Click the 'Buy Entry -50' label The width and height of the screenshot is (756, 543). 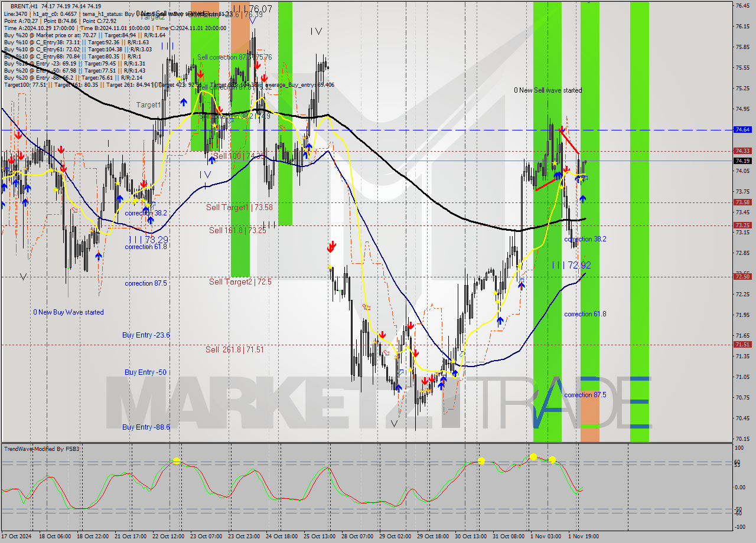coord(145,372)
